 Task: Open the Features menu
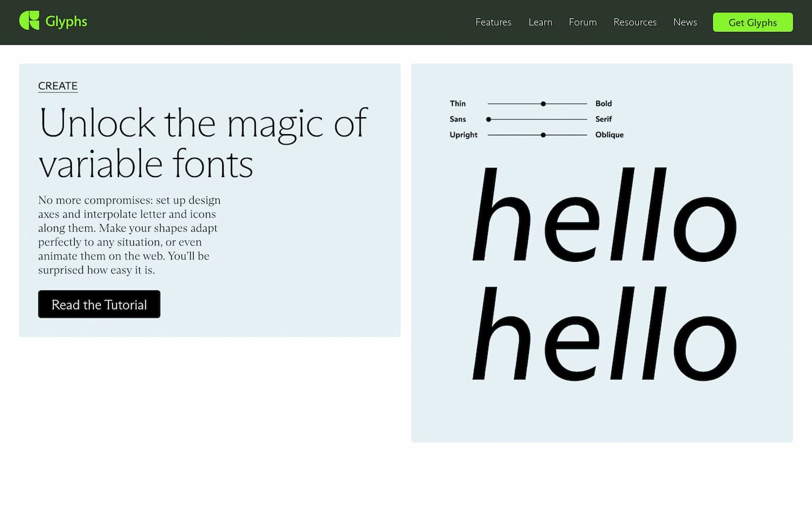click(493, 22)
